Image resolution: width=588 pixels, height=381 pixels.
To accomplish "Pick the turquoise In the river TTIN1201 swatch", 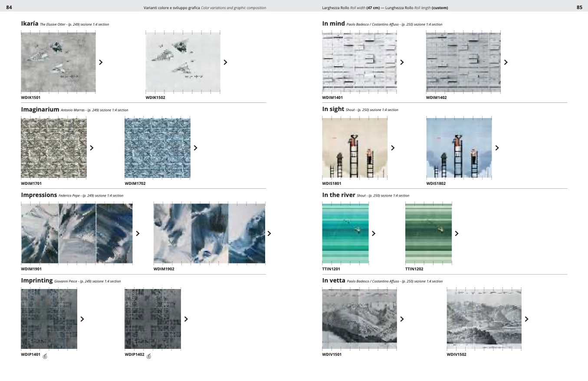I will (345, 233).
